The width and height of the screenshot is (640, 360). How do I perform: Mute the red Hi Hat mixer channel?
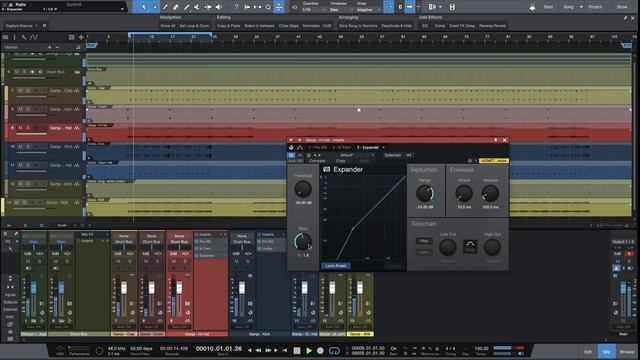(x=174, y=261)
